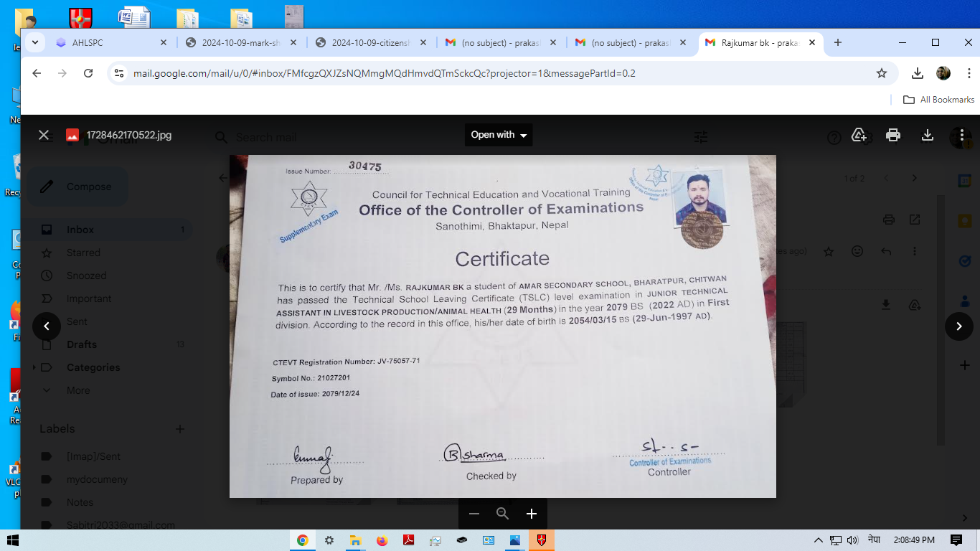Close the 2024-10-09-mark-sh tab
The image size is (980, 551).
(293, 43)
